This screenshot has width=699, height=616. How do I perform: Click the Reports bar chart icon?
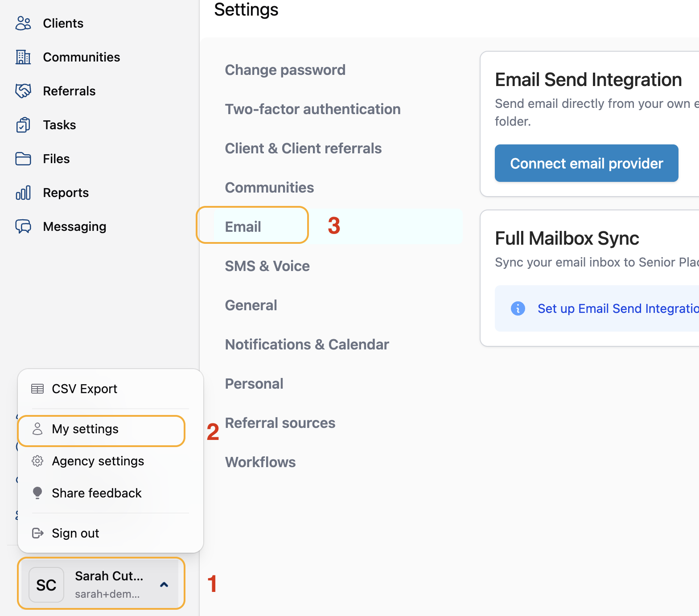[23, 193]
